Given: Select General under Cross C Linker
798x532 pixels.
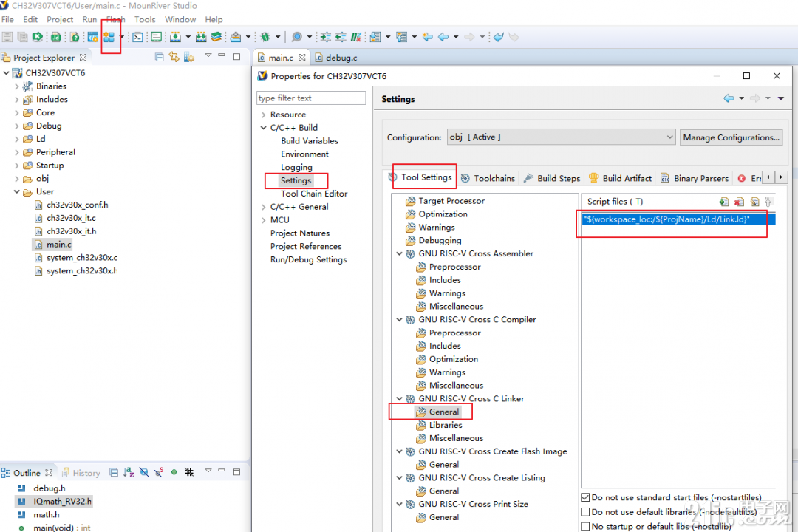Looking at the screenshot, I should tap(444, 412).
